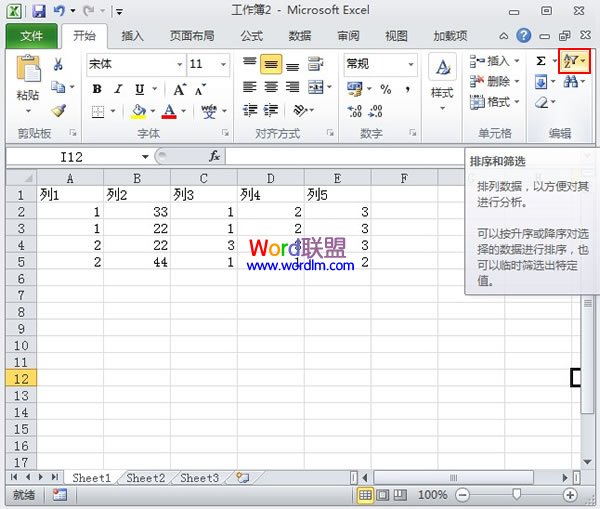Decrease indent
This screenshot has height=509, width=600.
point(250,110)
